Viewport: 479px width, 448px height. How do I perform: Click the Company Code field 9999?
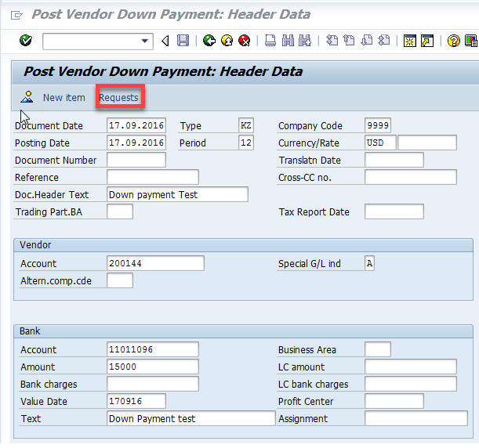(x=378, y=125)
